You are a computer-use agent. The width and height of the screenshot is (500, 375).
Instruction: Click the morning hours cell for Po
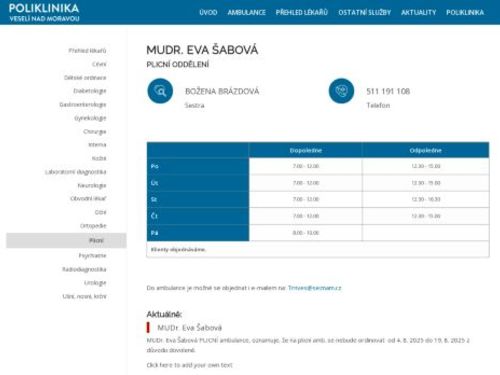pyautogui.click(x=306, y=166)
